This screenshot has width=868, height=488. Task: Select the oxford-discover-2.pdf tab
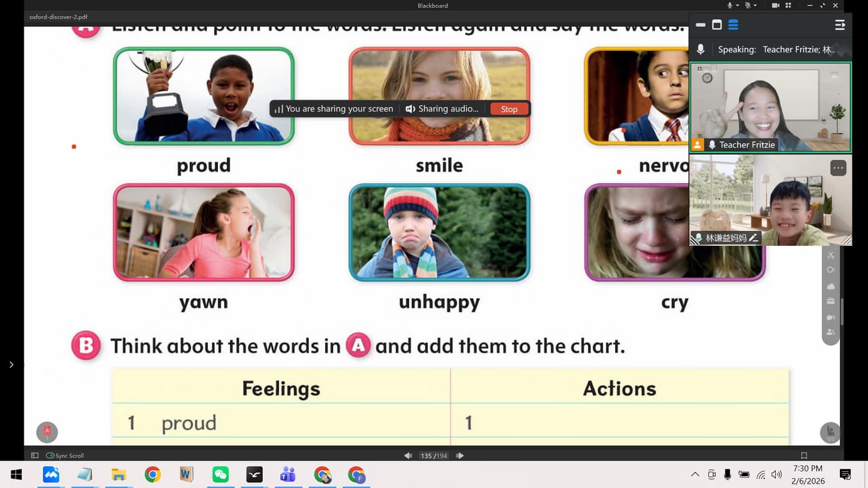click(x=59, y=17)
